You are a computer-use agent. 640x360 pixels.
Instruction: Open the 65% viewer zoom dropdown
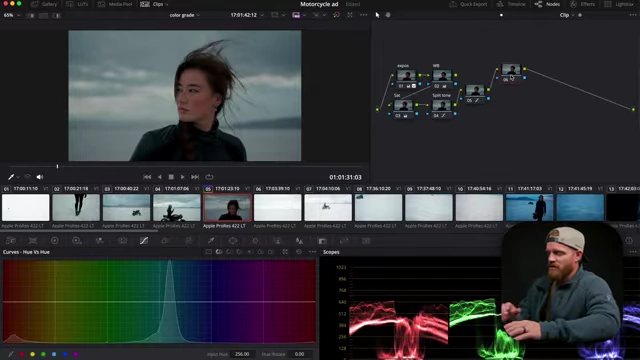[x=12, y=15]
